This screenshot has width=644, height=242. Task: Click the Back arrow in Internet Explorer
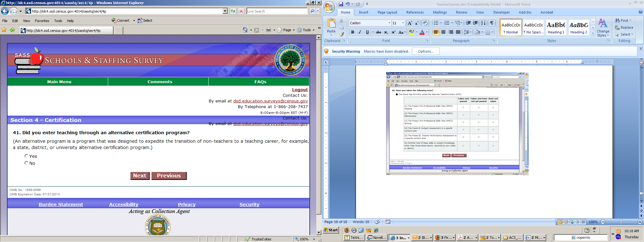click(5, 11)
